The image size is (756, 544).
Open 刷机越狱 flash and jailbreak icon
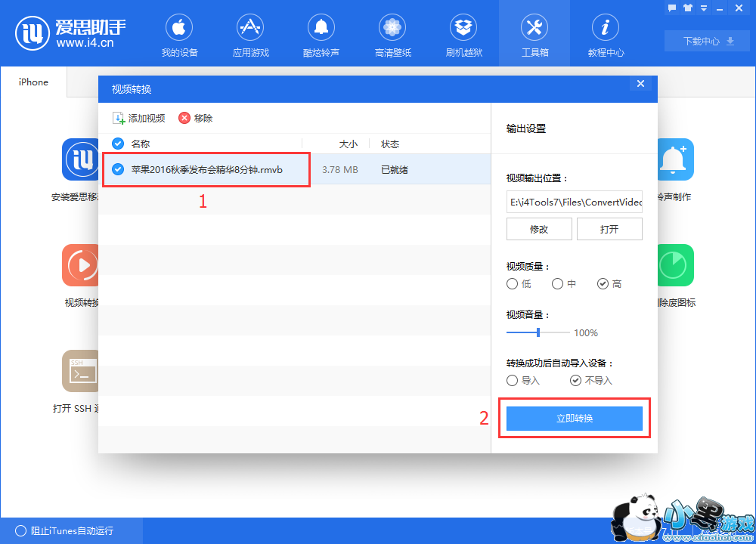pos(463,29)
